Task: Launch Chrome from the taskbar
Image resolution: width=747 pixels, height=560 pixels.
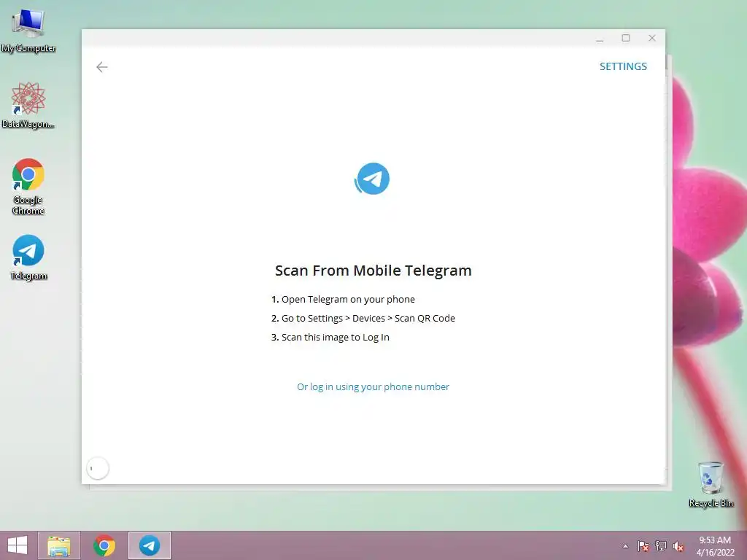Action: pos(104,545)
